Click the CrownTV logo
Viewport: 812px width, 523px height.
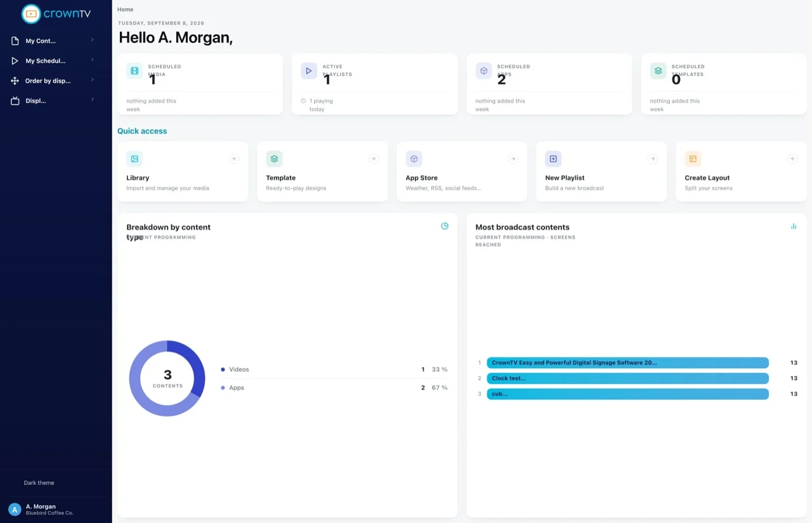56,14
